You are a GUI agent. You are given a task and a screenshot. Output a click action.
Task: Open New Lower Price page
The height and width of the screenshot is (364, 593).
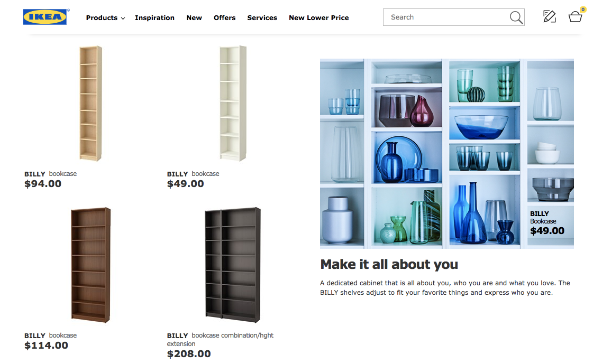click(319, 18)
